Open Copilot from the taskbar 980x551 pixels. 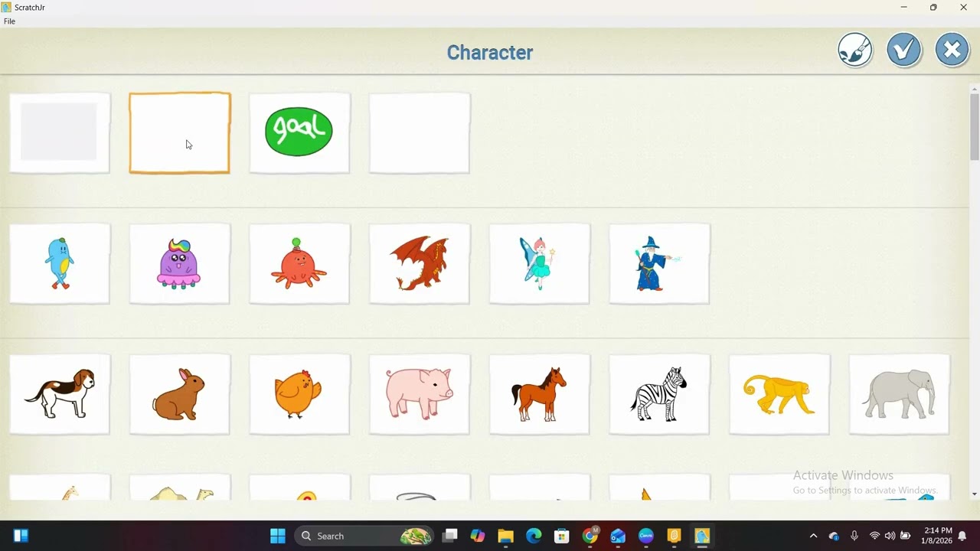point(478,536)
